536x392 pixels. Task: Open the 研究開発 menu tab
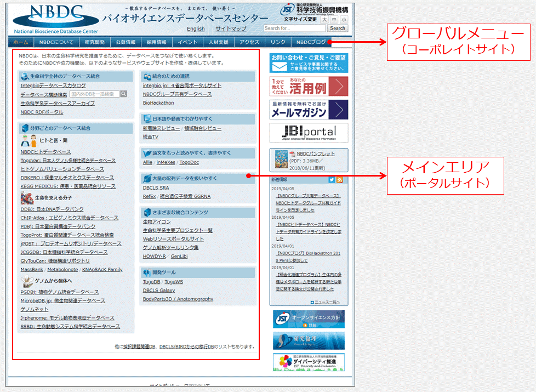(95, 42)
